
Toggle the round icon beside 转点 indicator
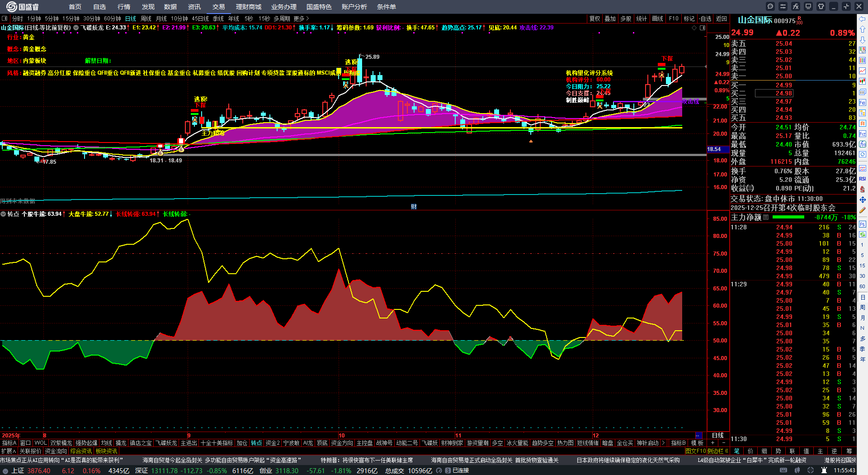(x=3, y=214)
